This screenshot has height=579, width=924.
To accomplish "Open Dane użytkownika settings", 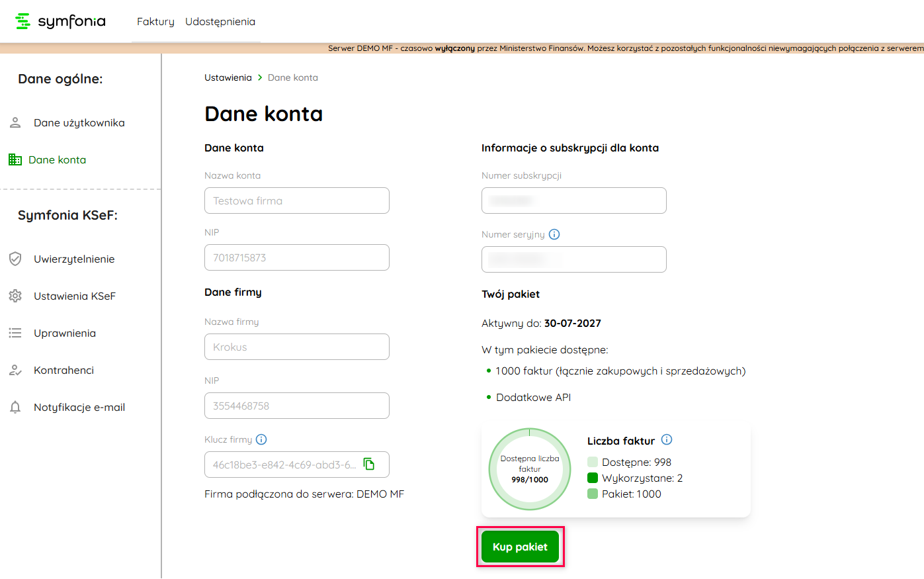I will click(79, 123).
